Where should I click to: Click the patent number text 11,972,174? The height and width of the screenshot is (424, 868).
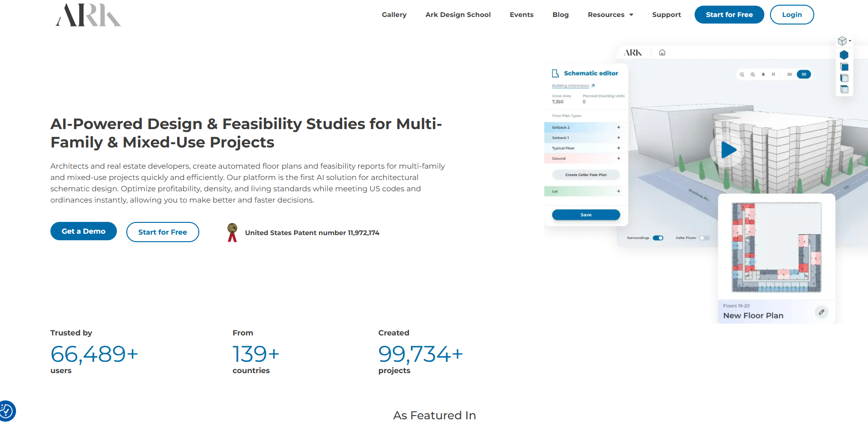tap(363, 233)
